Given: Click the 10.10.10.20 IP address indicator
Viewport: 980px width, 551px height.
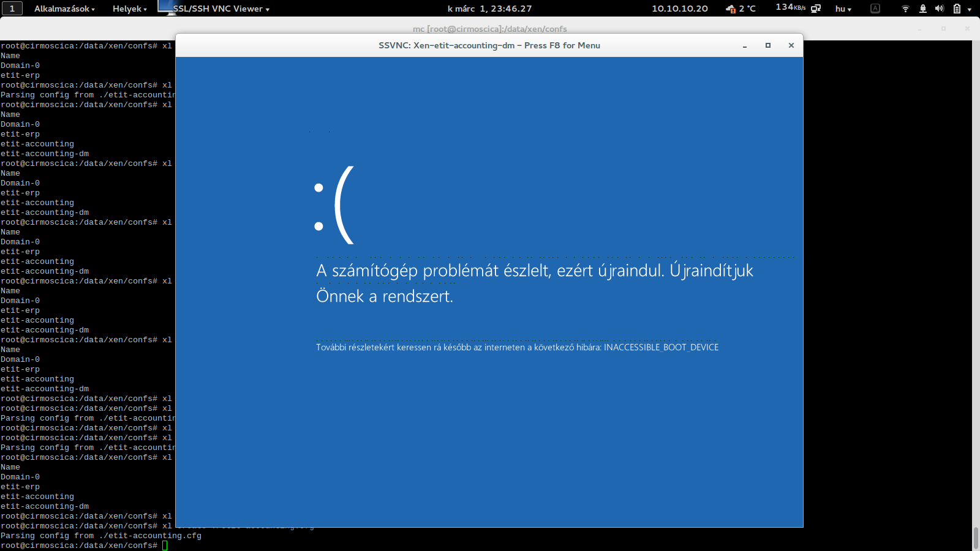Looking at the screenshot, I should 679,9.
